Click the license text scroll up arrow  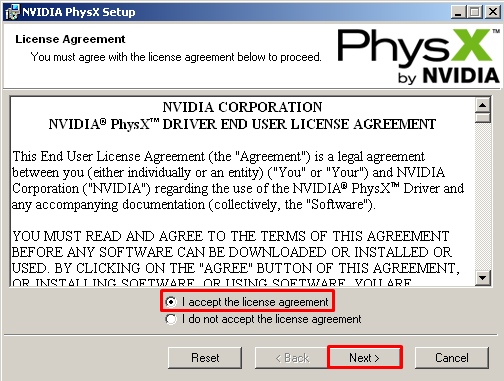click(x=483, y=106)
